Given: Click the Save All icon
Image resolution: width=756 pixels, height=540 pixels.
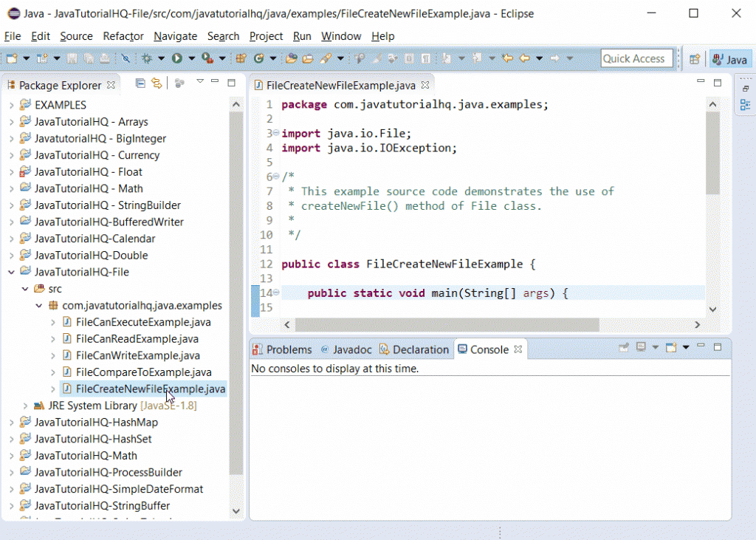Looking at the screenshot, I should (88, 58).
